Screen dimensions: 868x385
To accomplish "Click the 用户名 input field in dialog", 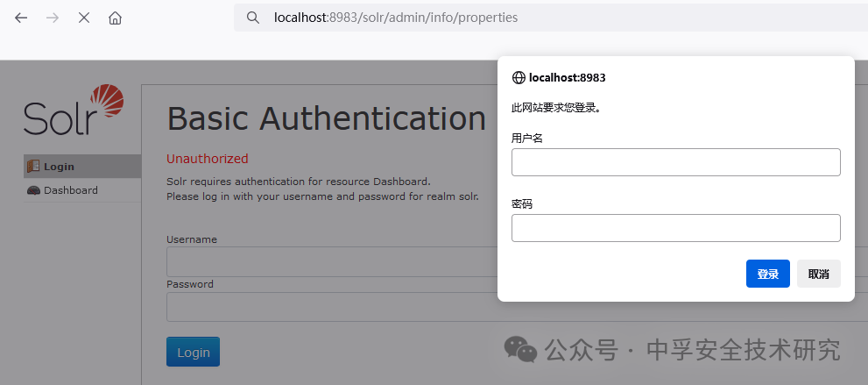I will coord(676,162).
